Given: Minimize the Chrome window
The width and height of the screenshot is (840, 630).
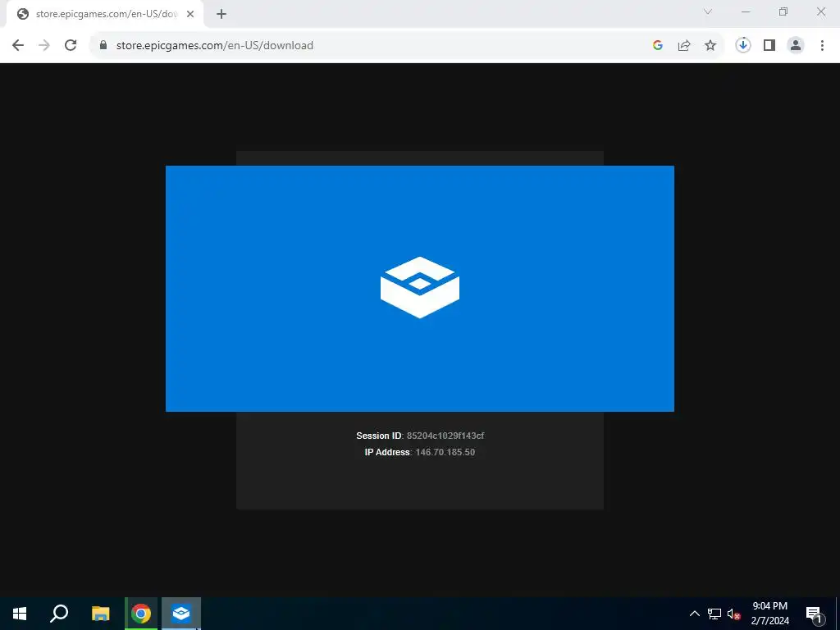Looking at the screenshot, I should [x=746, y=11].
